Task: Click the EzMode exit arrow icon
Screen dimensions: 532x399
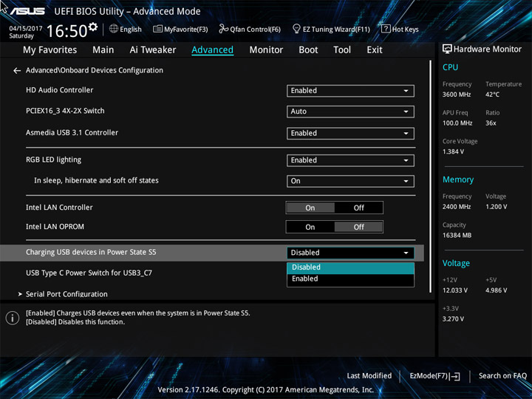Action: [x=456, y=376]
